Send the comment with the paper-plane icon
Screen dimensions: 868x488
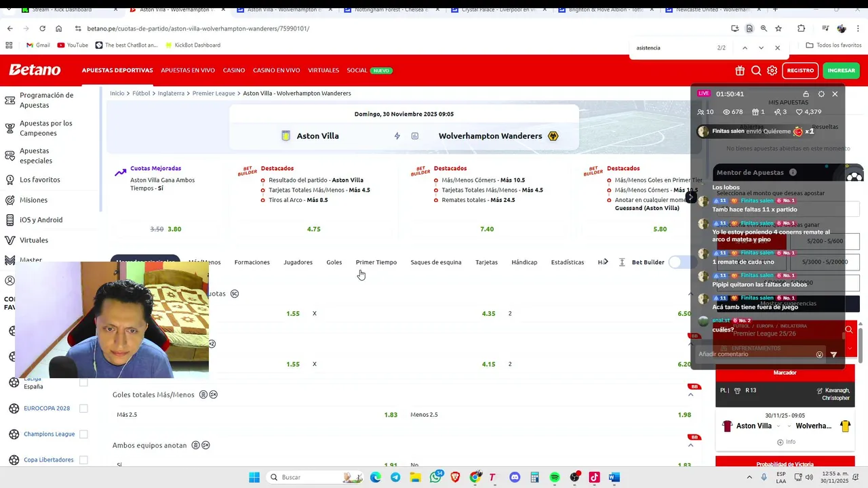[x=834, y=354]
